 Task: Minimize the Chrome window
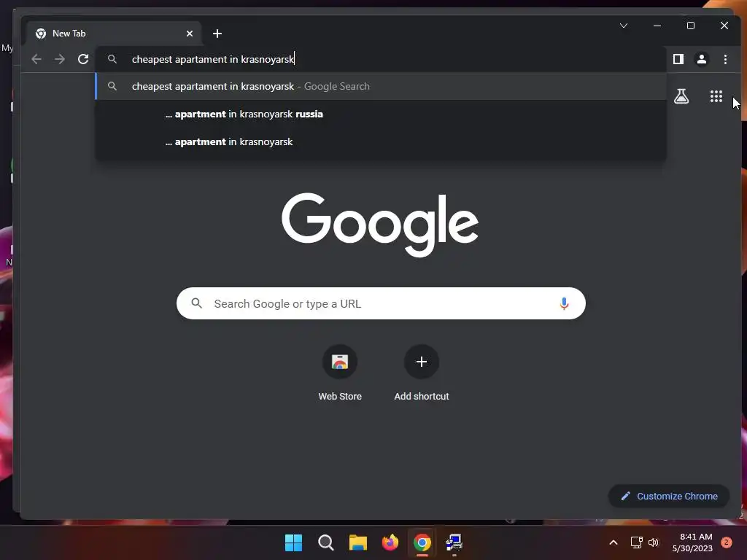point(657,26)
